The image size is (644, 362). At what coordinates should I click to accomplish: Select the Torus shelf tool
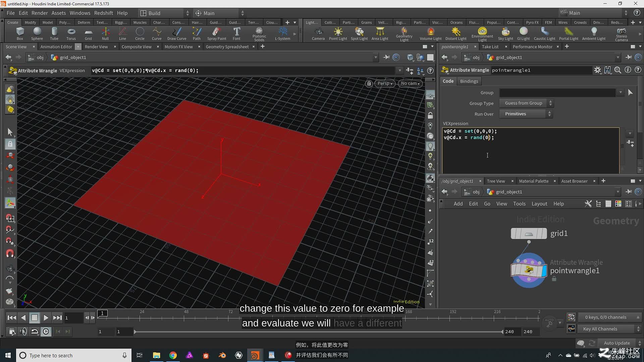click(x=71, y=34)
